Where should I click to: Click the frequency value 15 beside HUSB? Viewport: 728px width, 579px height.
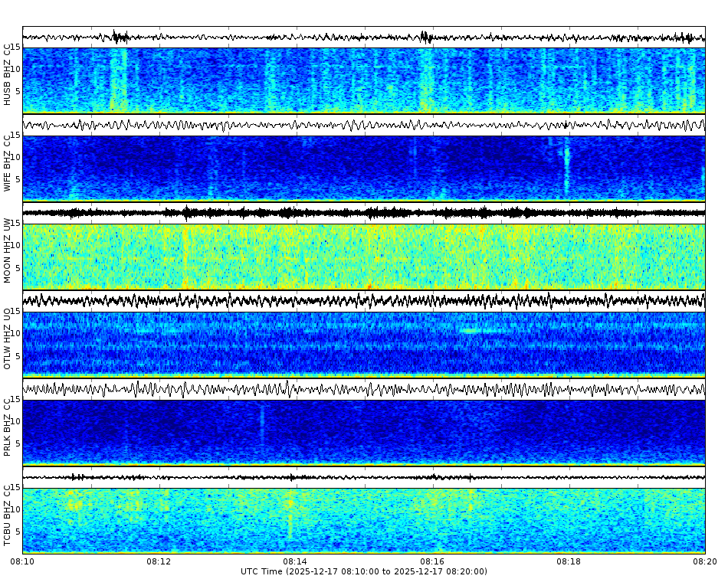point(17,47)
